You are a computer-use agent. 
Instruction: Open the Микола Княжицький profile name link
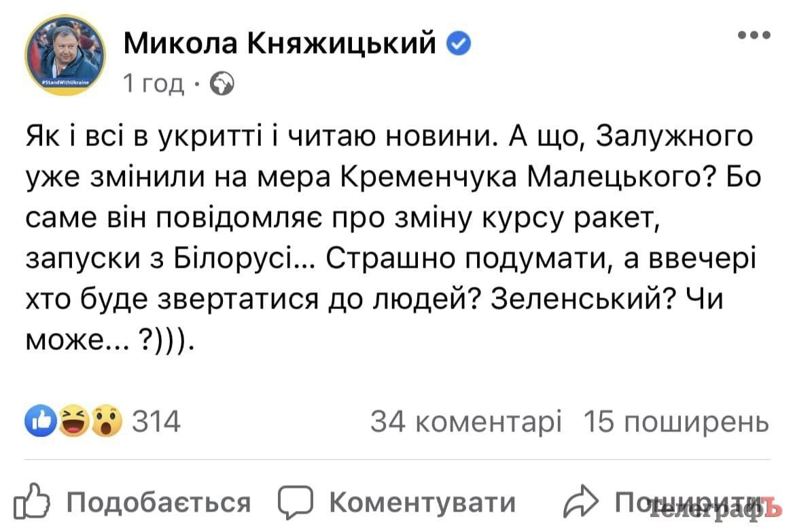280,45
